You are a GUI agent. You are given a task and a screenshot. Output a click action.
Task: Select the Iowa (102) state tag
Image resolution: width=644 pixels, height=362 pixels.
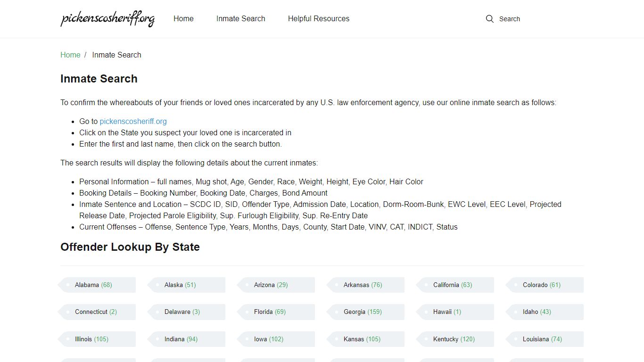[x=276, y=339]
